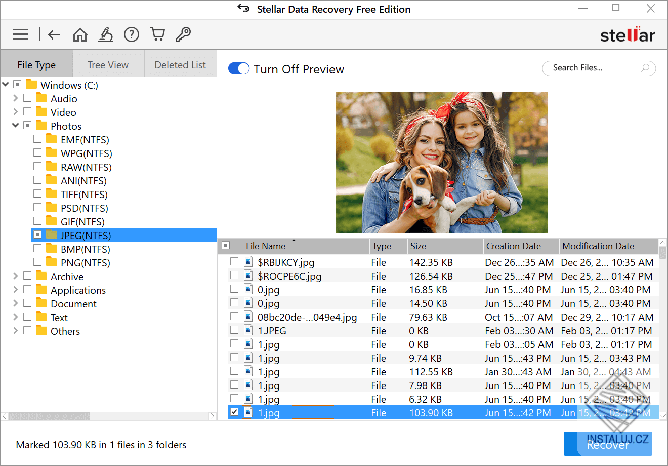The width and height of the screenshot is (668, 466).
Task: Click the horizontal scrollbar right arrow
Action: pos(212,416)
